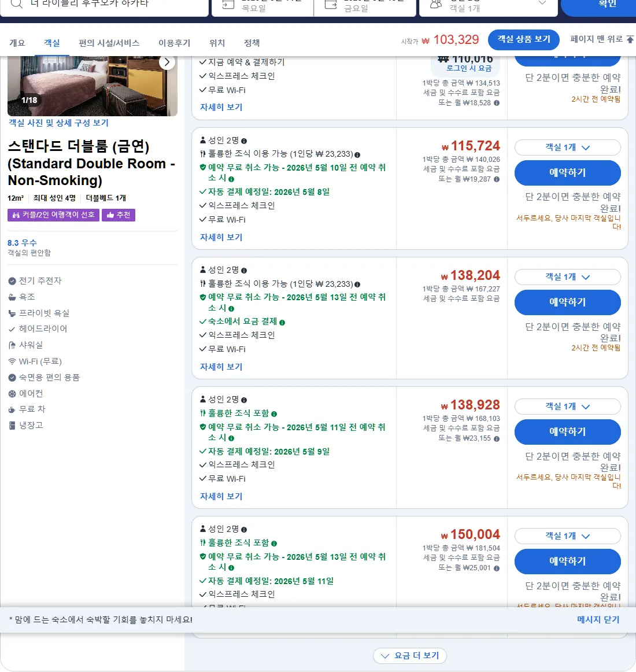This screenshot has width=636, height=672.
Task: Click the 에어컨 air conditioning icon
Action: (12, 393)
